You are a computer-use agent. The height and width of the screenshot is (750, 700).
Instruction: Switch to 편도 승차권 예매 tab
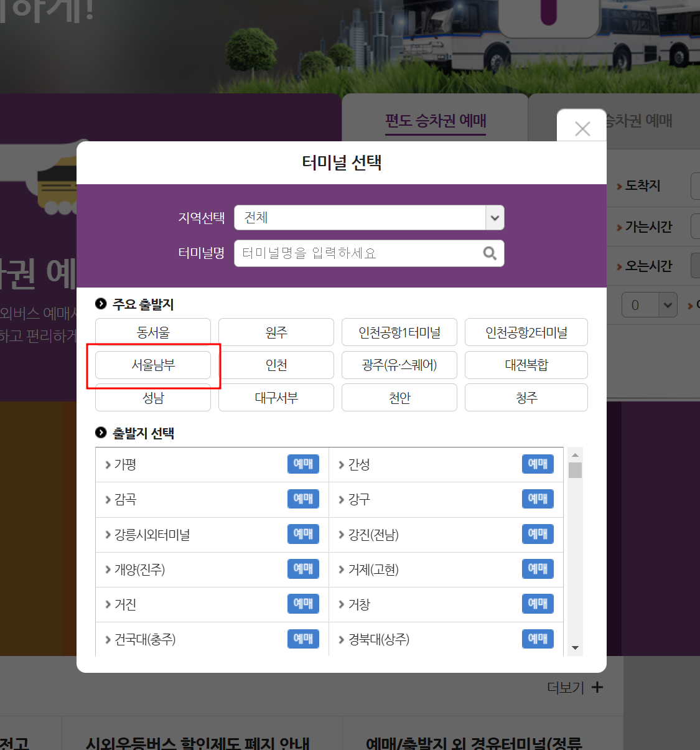436,121
